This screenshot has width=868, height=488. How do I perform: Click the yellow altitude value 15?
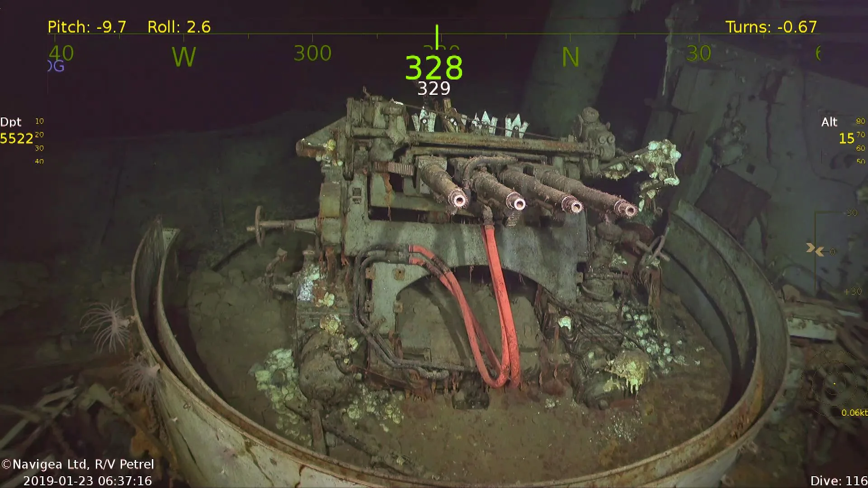(846, 139)
